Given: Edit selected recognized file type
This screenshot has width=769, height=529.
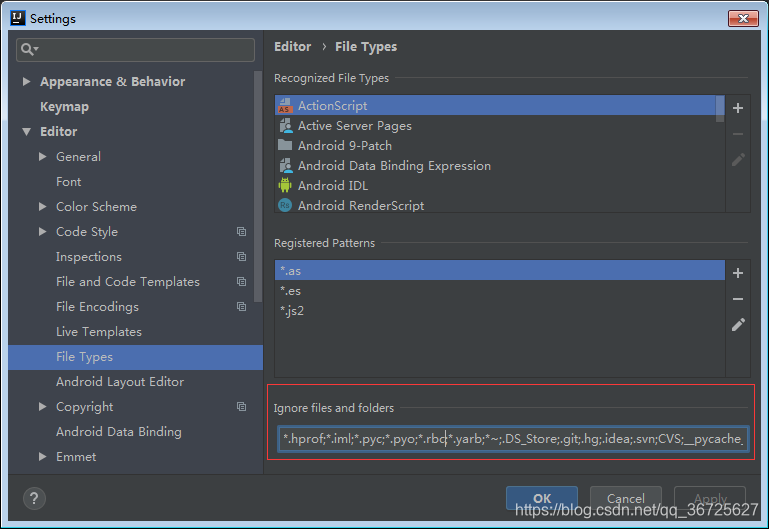Looking at the screenshot, I should (738, 160).
